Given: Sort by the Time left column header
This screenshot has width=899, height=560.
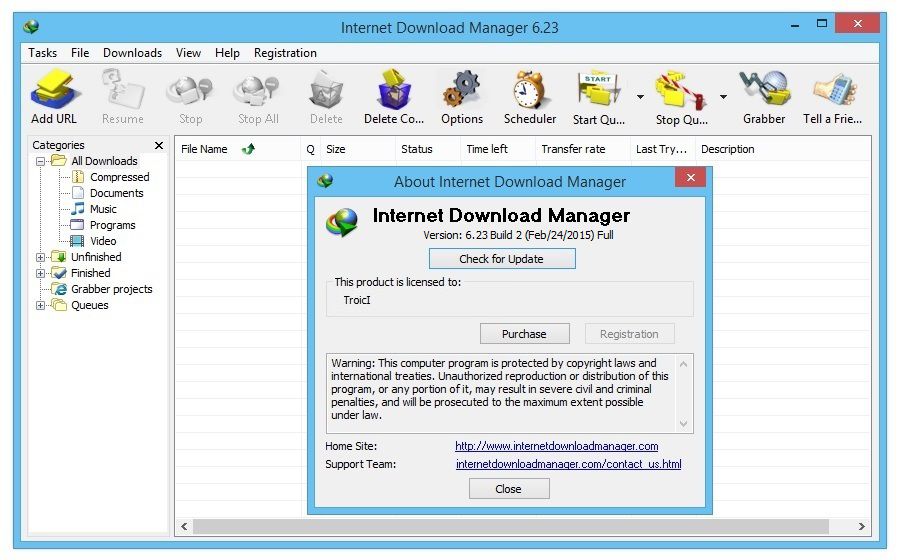Looking at the screenshot, I should click(487, 149).
